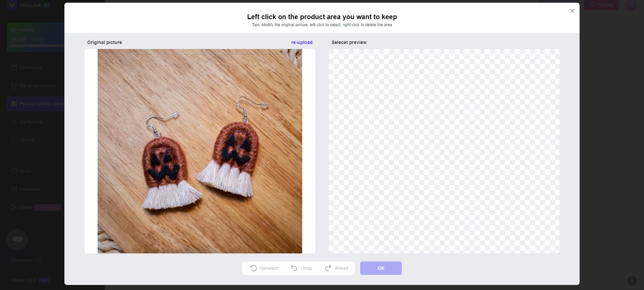
Task: Select Product photo generation in the sidebar
Action: pos(36,104)
